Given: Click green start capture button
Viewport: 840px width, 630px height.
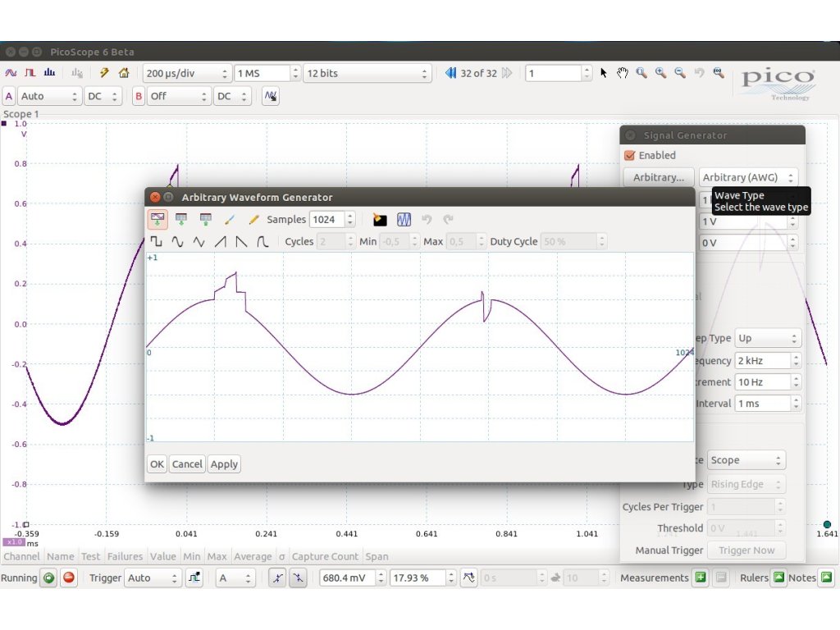Looking at the screenshot, I should pos(48,578).
